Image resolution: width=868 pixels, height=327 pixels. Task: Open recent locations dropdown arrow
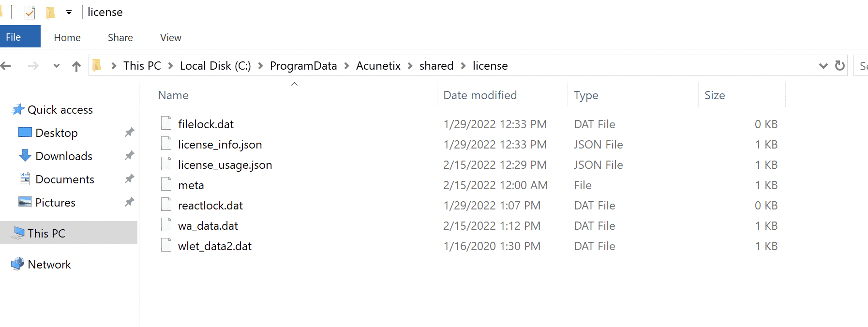[x=57, y=66]
